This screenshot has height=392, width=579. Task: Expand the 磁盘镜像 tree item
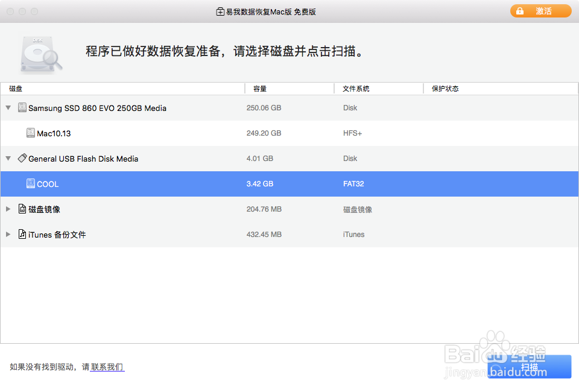click(x=8, y=209)
